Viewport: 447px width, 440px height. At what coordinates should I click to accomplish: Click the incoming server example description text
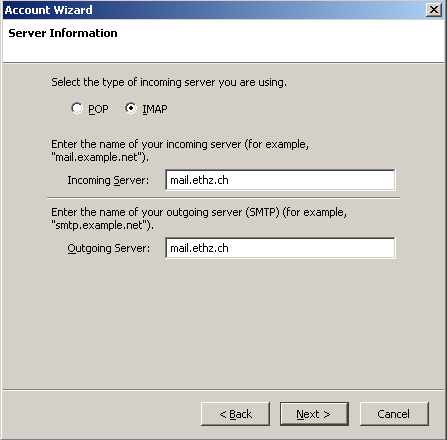click(x=180, y=150)
